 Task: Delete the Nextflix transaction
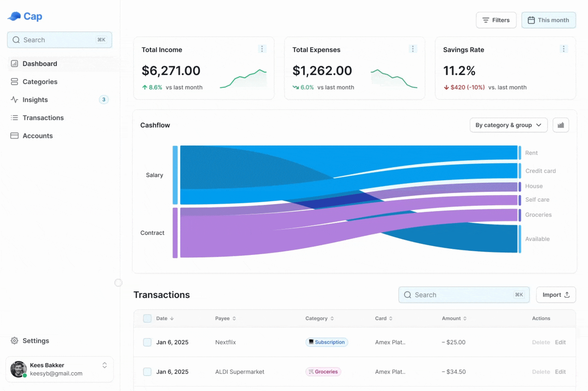coord(541,342)
